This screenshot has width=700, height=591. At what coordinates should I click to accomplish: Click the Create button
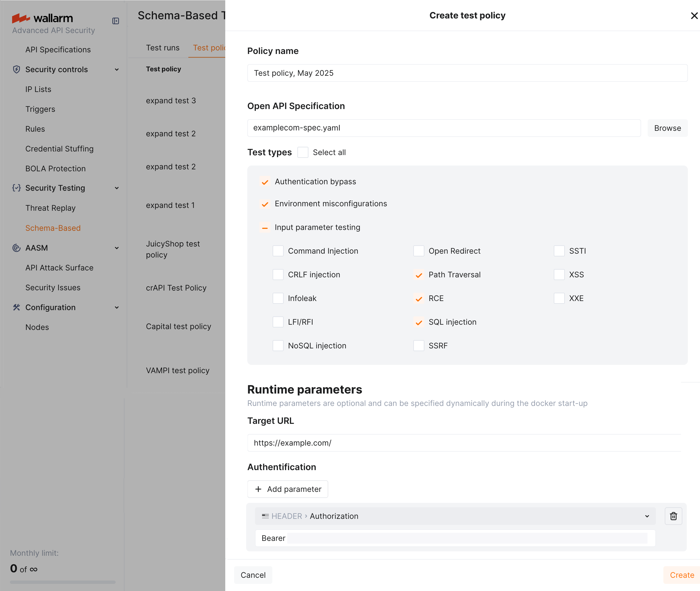pos(682,575)
